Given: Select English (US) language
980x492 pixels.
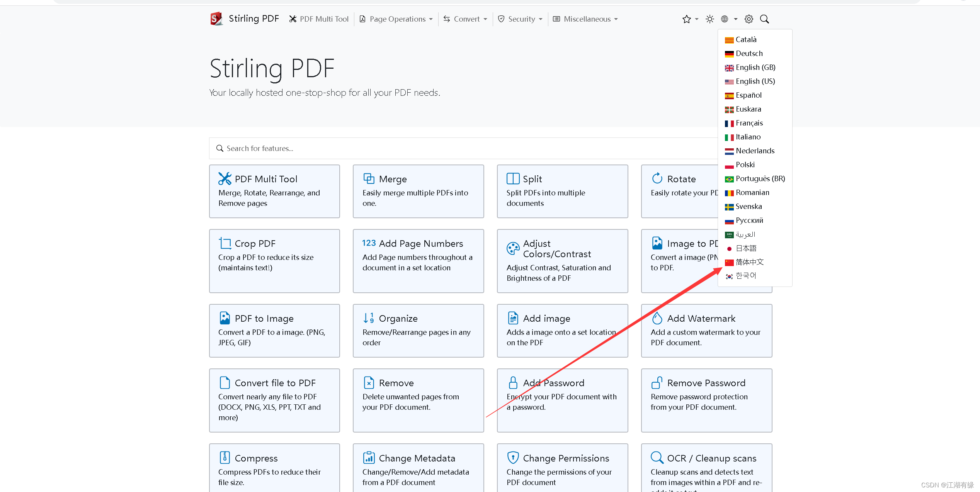Looking at the screenshot, I should click(x=755, y=81).
